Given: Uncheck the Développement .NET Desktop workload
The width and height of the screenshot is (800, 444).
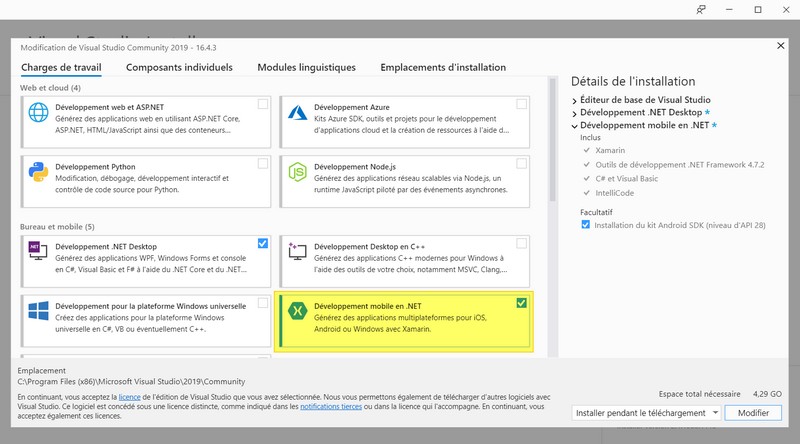Looking at the screenshot, I should tap(262, 243).
